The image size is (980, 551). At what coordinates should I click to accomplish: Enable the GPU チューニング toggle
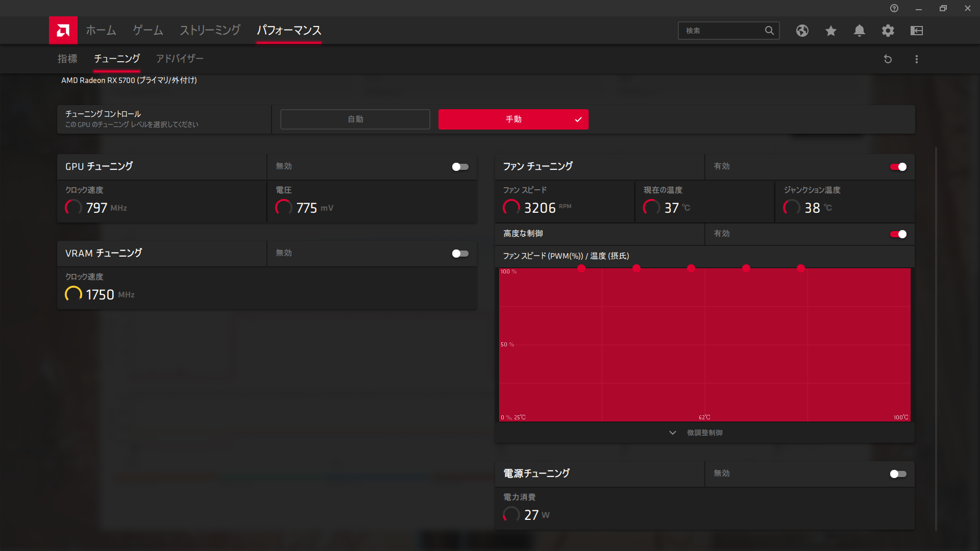coord(460,167)
